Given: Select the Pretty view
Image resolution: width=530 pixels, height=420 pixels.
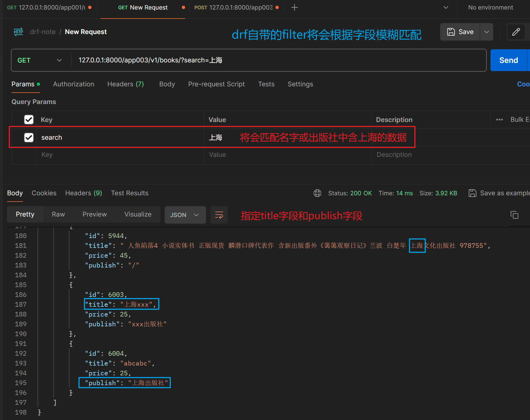Looking at the screenshot, I should point(25,214).
